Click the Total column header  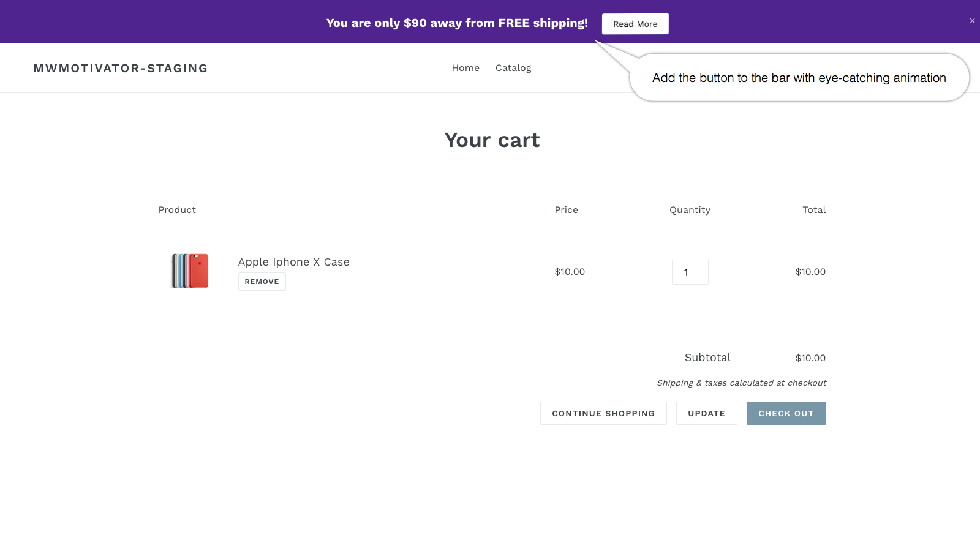tap(814, 209)
